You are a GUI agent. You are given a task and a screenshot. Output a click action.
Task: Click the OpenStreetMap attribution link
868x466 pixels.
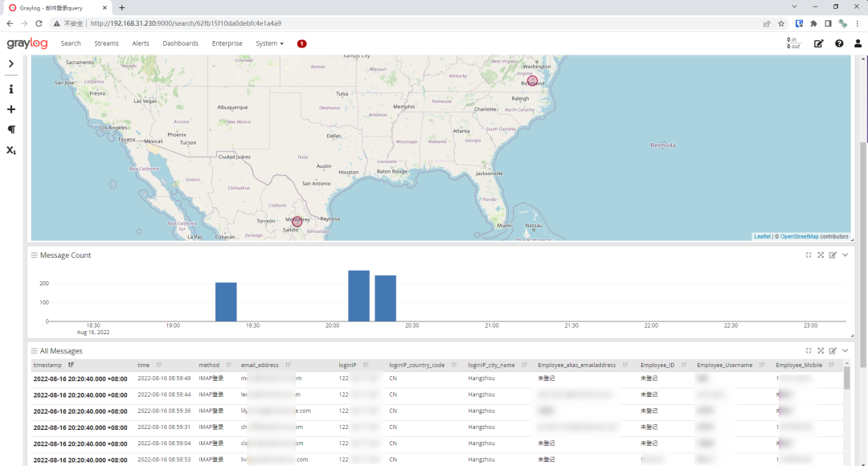[x=799, y=236]
